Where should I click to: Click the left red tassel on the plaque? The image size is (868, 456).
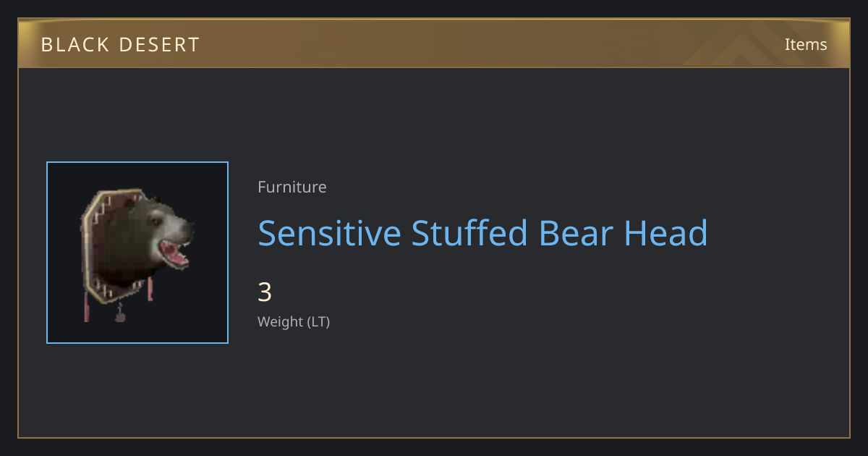87,307
